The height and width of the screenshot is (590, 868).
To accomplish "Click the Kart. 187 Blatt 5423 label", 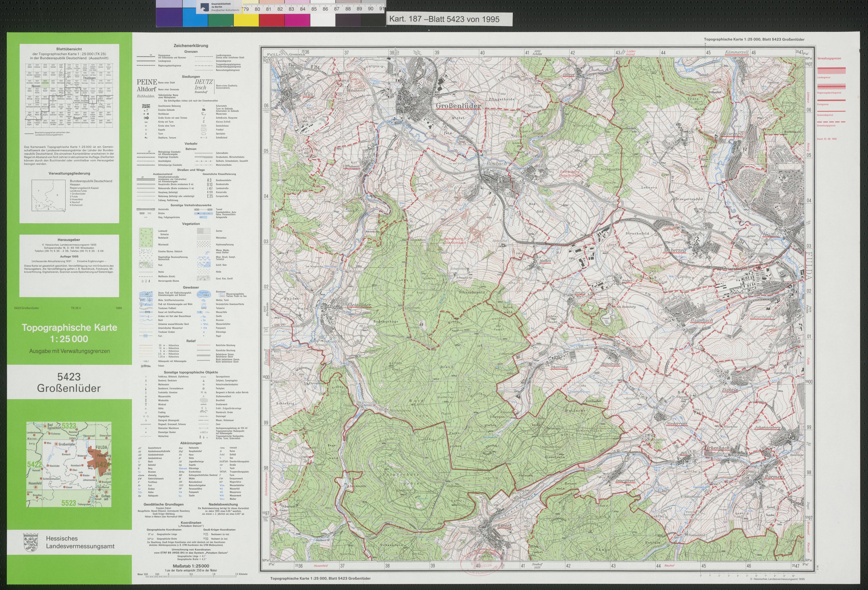I will (444, 19).
